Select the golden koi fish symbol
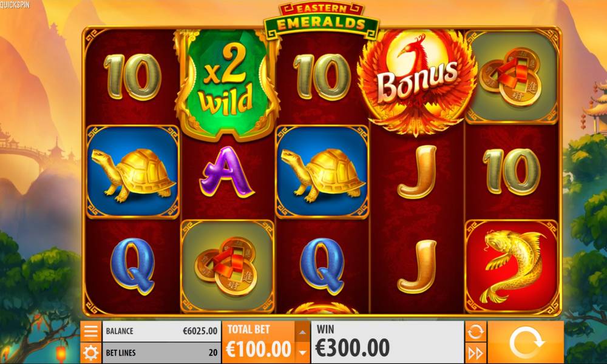Image resolution: width=607 pixels, height=364 pixels. point(511,267)
